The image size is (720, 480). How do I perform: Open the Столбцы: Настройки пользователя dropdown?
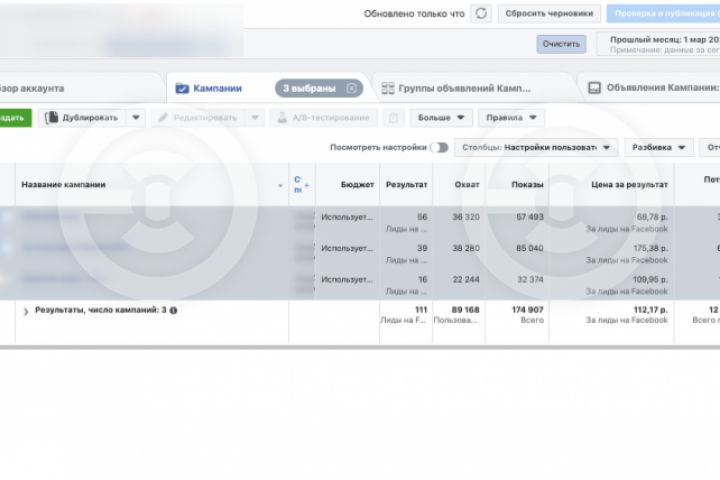[x=536, y=147]
